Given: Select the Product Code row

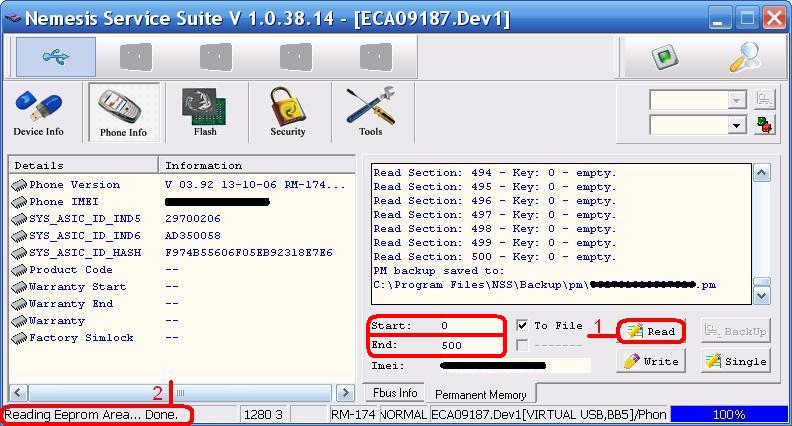Looking at the screenshot, I should tap(182, 270).
